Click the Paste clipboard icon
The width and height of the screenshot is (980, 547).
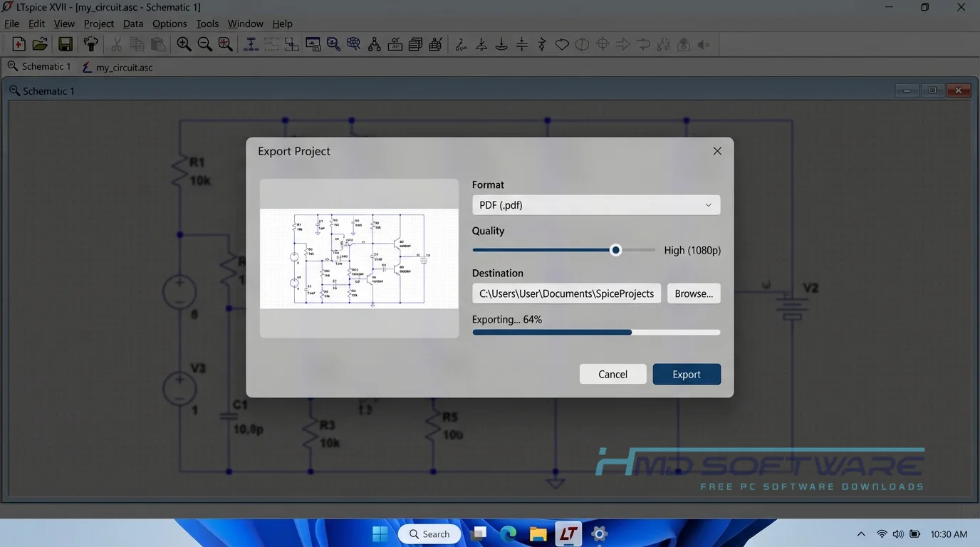(158, 44)
